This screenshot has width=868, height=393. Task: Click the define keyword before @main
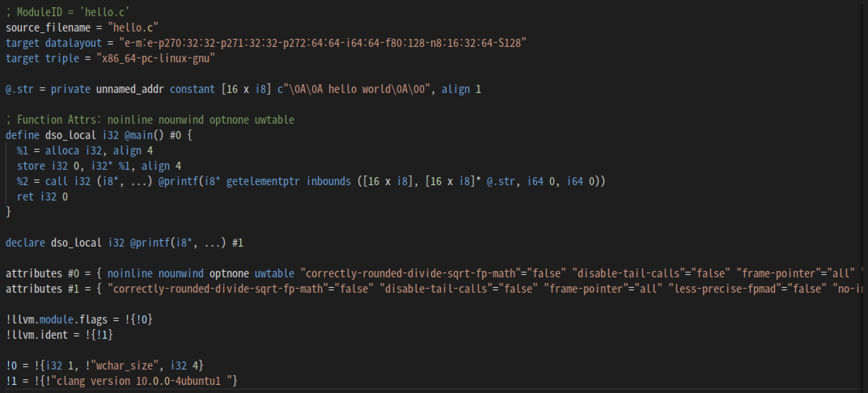(23, 135)
